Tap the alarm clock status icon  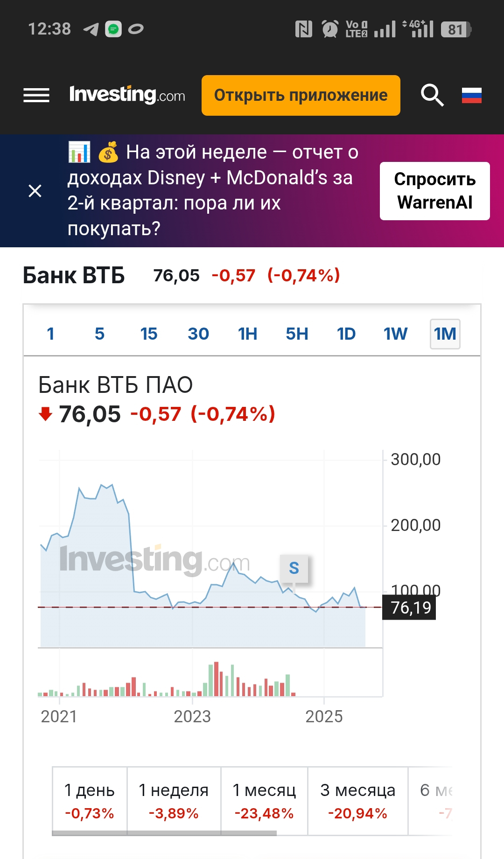pyautogui.click(x=330, y=29)
